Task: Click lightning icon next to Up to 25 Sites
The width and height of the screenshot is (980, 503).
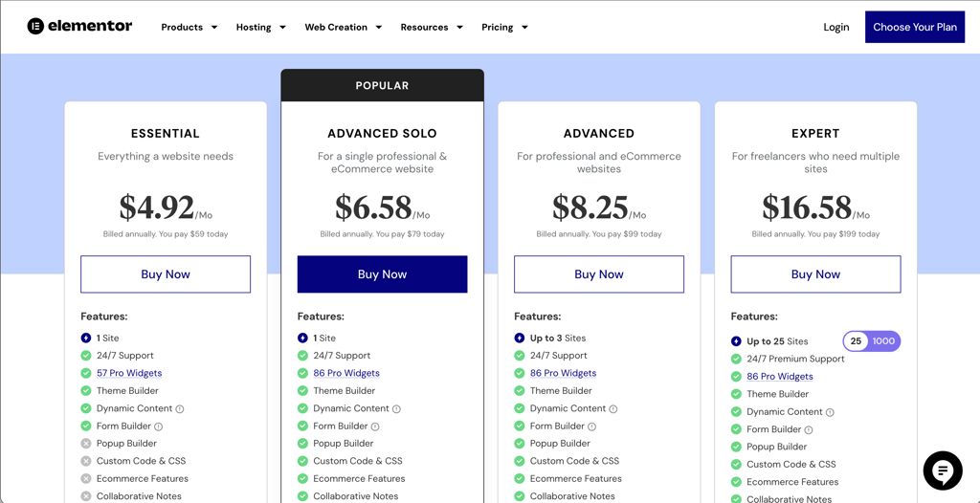Action: [736, 341]
